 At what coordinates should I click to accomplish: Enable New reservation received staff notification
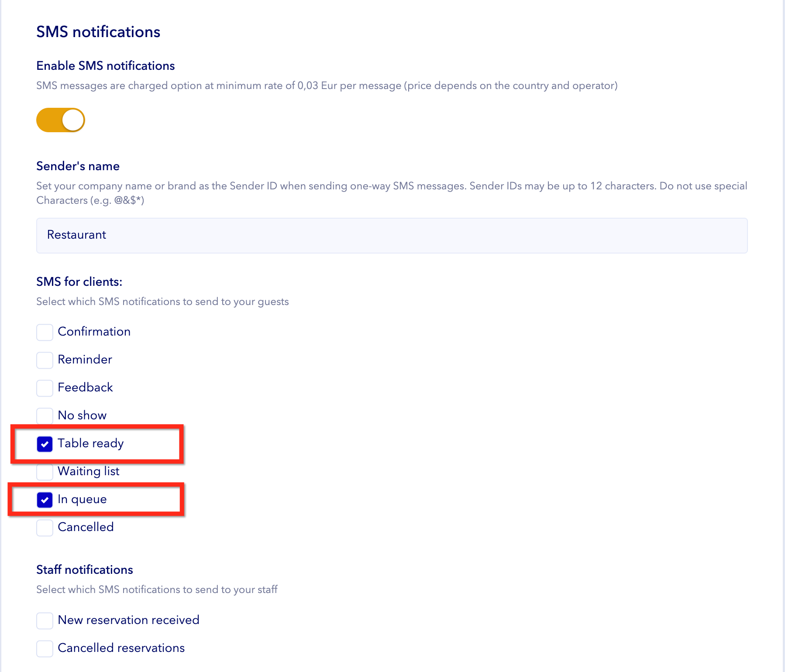(x=45, y=621)
